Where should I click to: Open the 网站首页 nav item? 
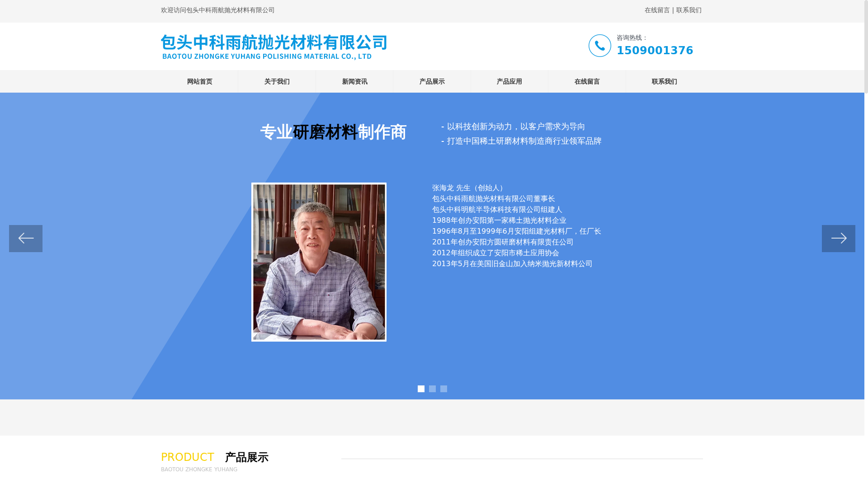pyautogui.click(x=199, y=81)
